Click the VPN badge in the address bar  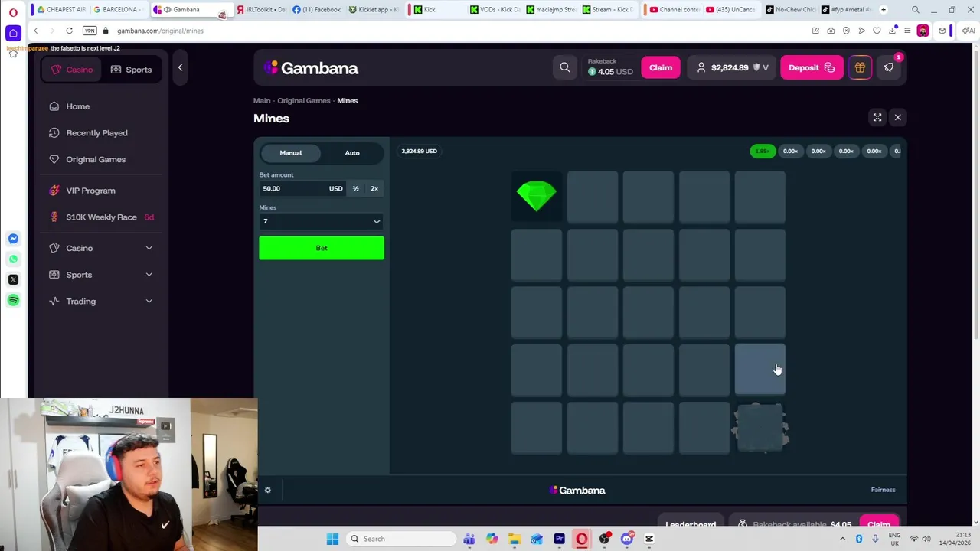click(90, 31)
